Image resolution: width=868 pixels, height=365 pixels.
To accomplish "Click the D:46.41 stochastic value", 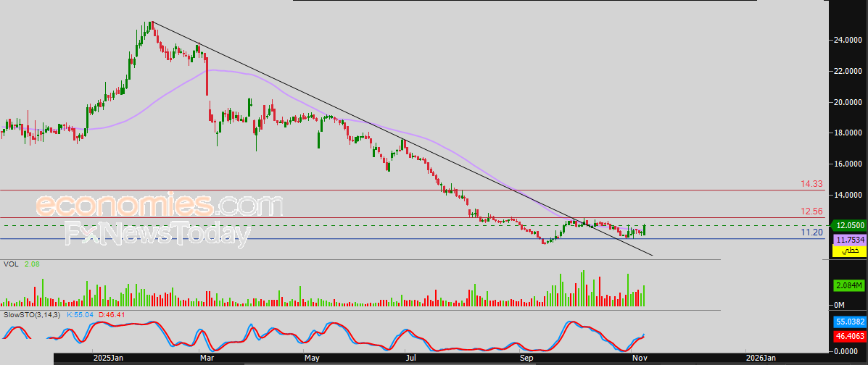I will point(112,315).
